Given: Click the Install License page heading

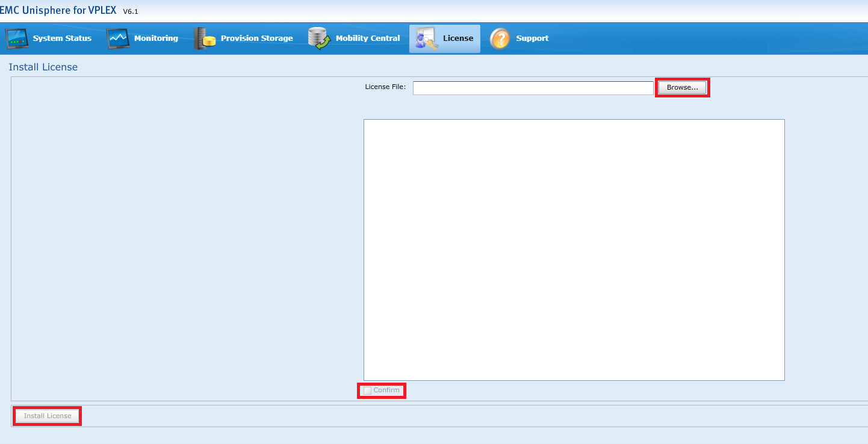Looking at the screenshot, I should point(43,67).
